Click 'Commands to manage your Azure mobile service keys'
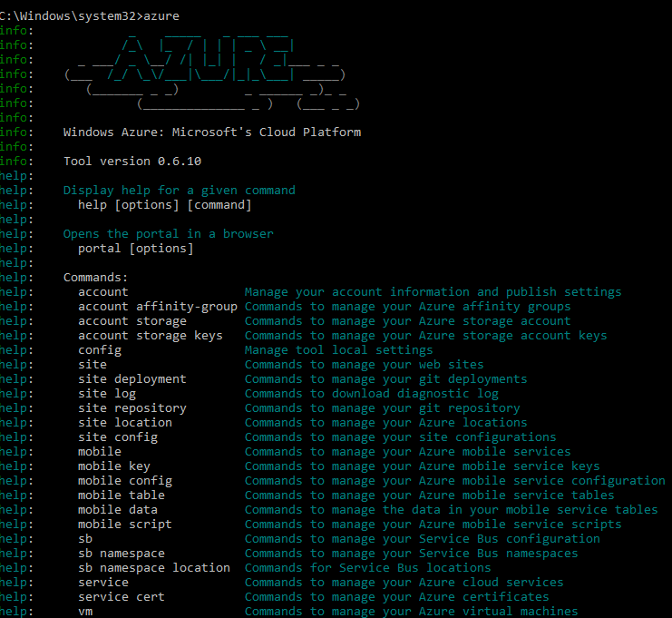The height and width of the screenshot is (618, 672). 422,466
